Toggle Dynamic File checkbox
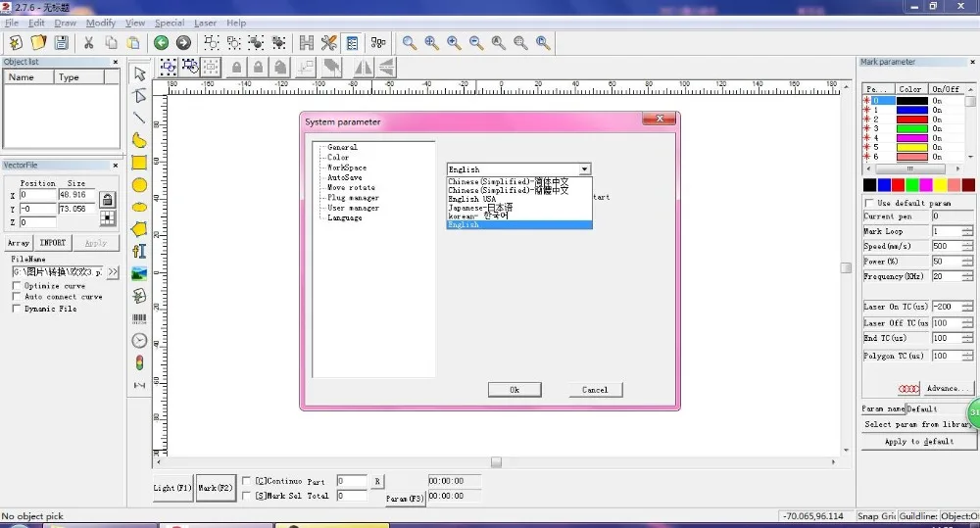Screen dimensions: 980x528 (17, 309)
